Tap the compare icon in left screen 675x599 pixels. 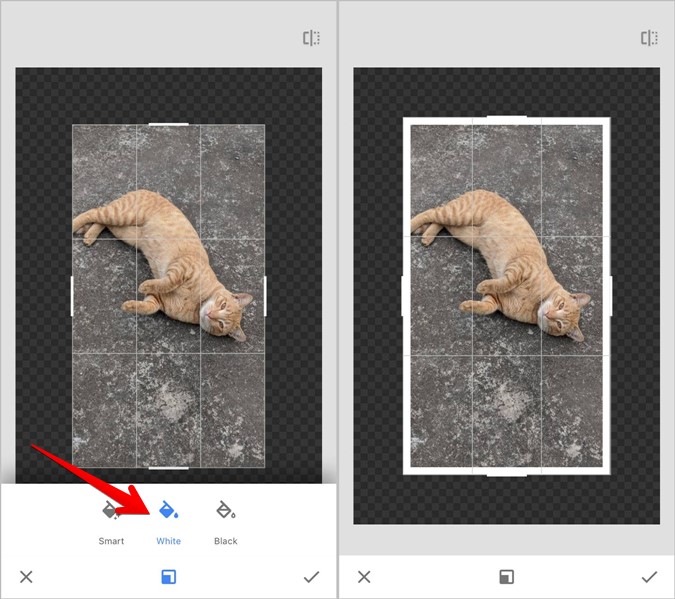(311, 38)
